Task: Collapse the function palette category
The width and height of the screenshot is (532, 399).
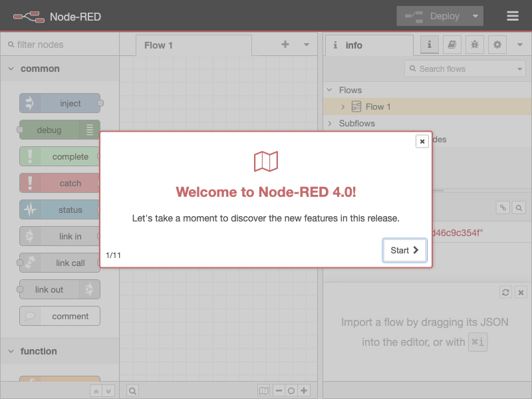Action: tap(60, 351)
